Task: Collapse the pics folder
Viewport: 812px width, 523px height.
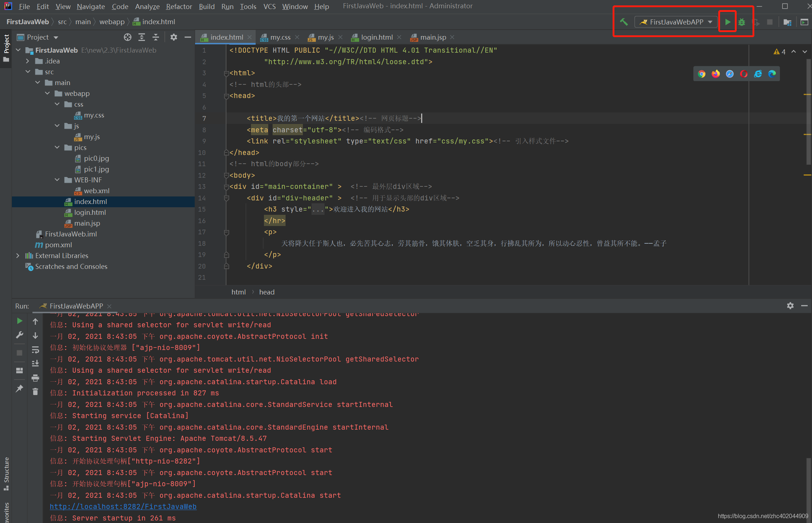Action: click(x=57, y=148)
